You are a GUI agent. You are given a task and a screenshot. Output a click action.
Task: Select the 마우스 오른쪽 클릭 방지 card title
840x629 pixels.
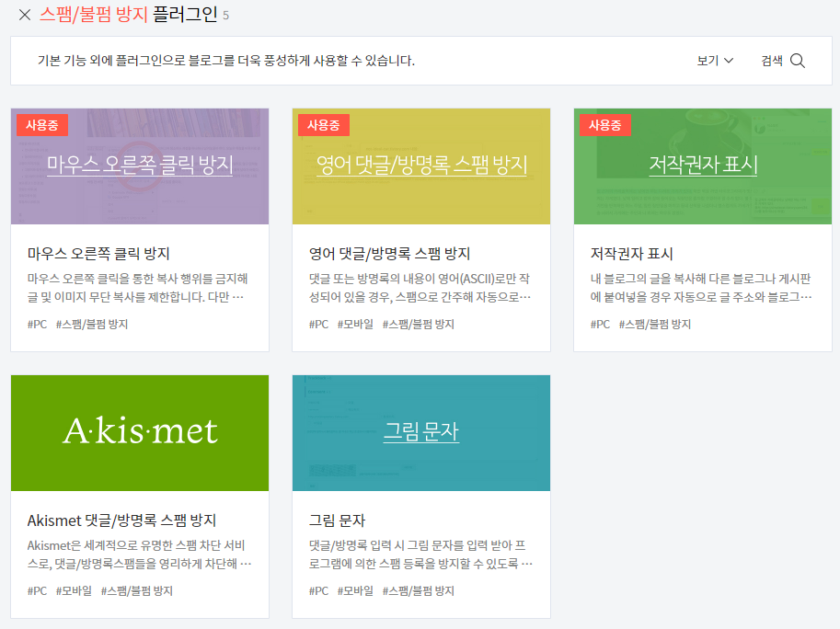point(98,253)
